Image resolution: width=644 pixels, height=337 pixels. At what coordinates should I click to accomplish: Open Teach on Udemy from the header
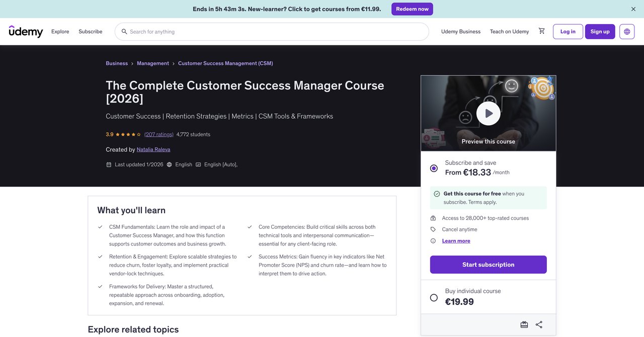pos(510,32)
